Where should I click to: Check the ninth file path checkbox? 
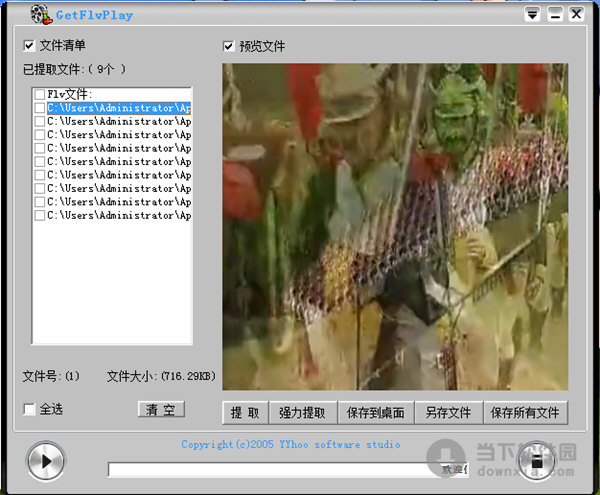39,215
